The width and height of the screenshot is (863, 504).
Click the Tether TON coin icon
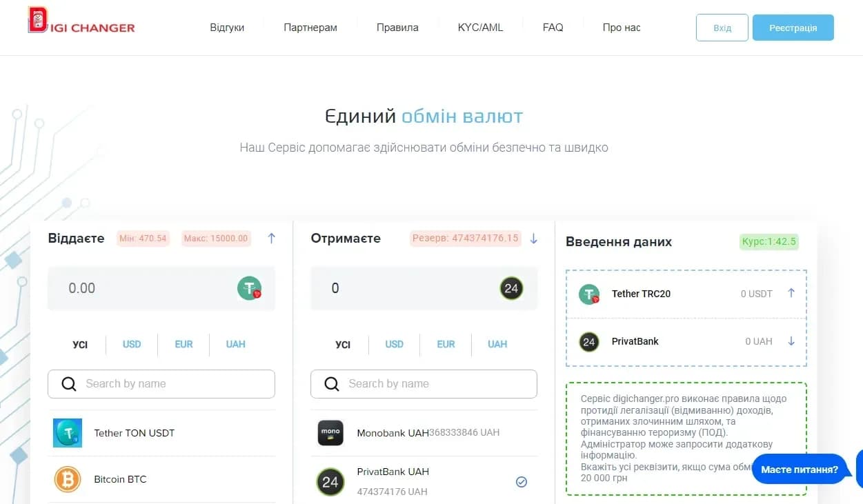(x=68, y=433)
